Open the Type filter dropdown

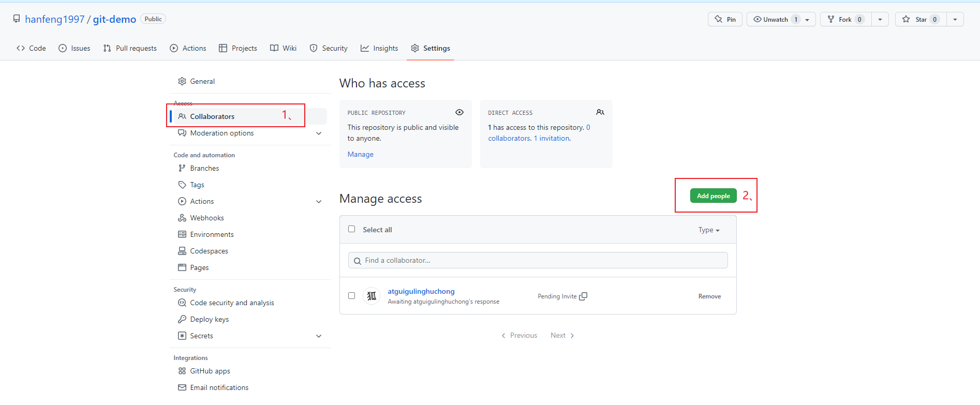pyautogui.click(x=708, y=230)
